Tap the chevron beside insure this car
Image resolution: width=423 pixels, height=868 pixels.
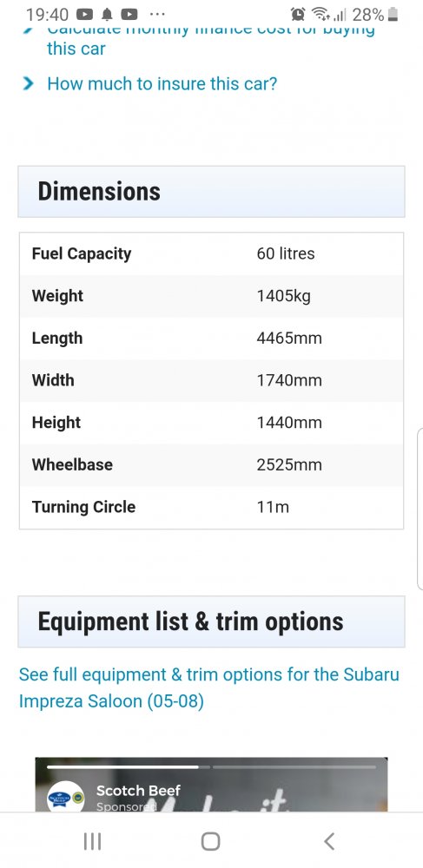(x=28, y=83)
